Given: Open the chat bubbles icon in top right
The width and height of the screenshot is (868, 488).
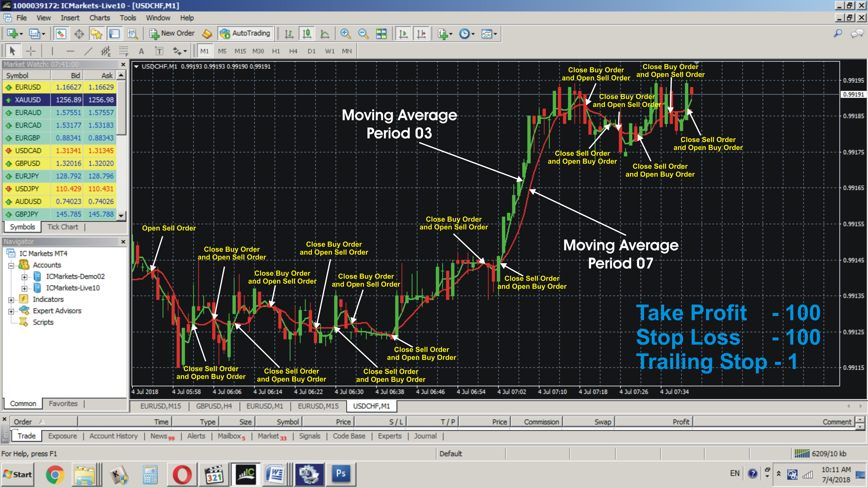Looking at the screenshot, I should coord(857,33).
